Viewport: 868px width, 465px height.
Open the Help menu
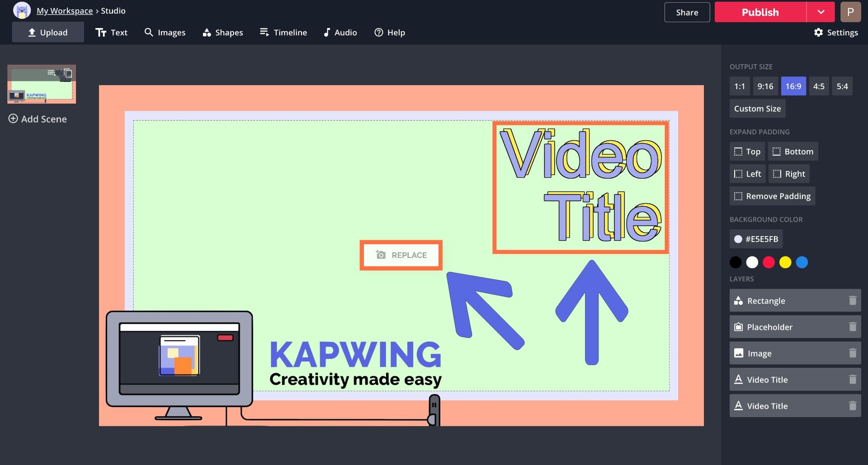tap(390, 32)
